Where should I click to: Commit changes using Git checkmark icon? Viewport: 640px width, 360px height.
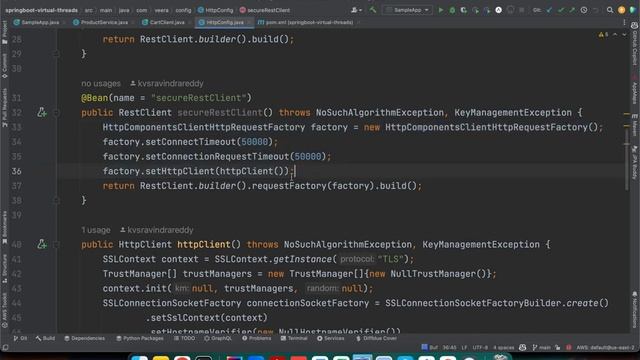tap(561, 10)
